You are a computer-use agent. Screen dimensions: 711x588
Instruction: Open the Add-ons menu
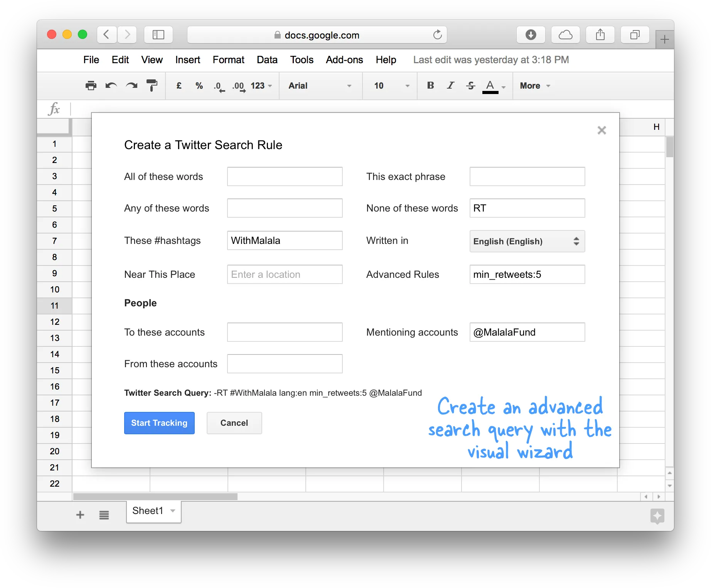tap(344, 60)
